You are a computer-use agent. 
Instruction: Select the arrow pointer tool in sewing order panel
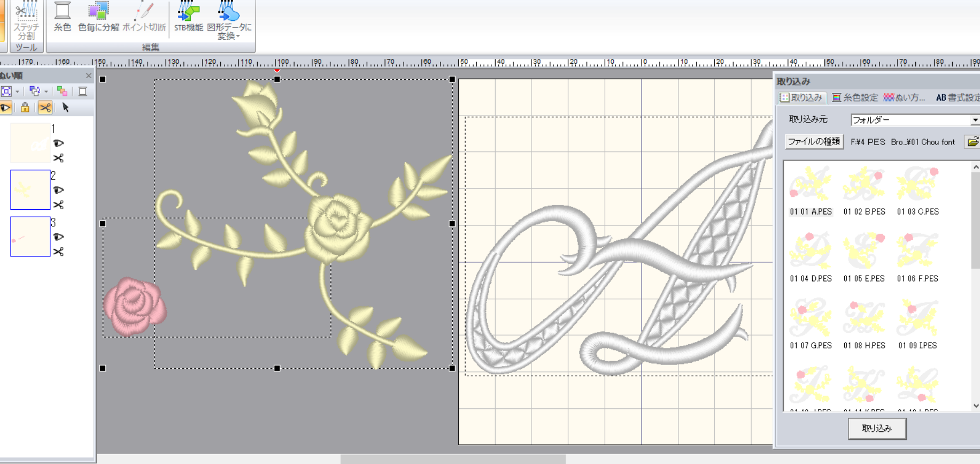click(65, 108)
